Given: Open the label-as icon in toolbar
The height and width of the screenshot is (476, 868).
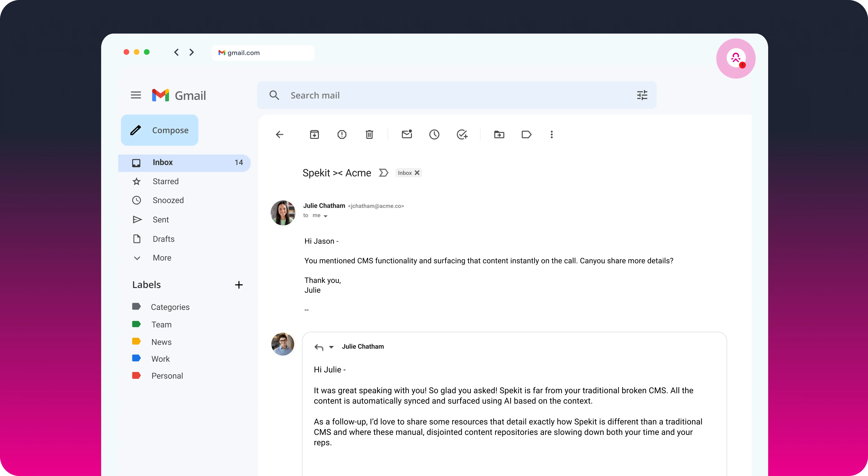Looking at the screenshot, I should (526, 135).
